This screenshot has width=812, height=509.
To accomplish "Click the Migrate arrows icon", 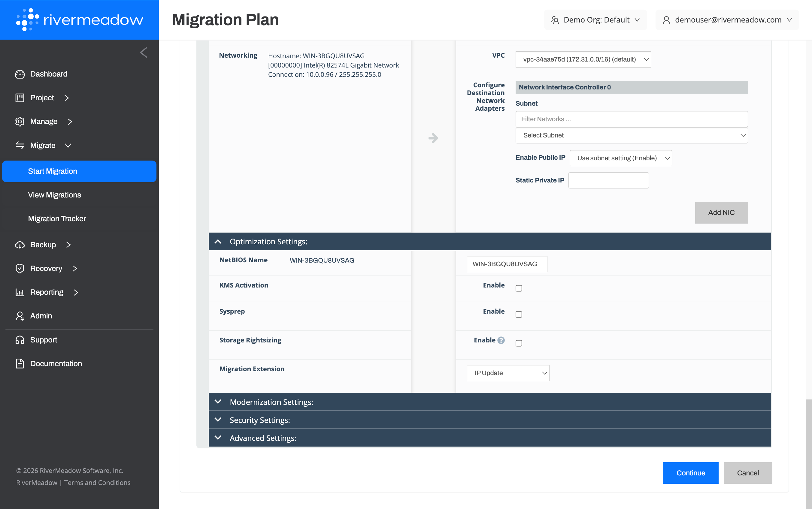I will tap(20, 145).
